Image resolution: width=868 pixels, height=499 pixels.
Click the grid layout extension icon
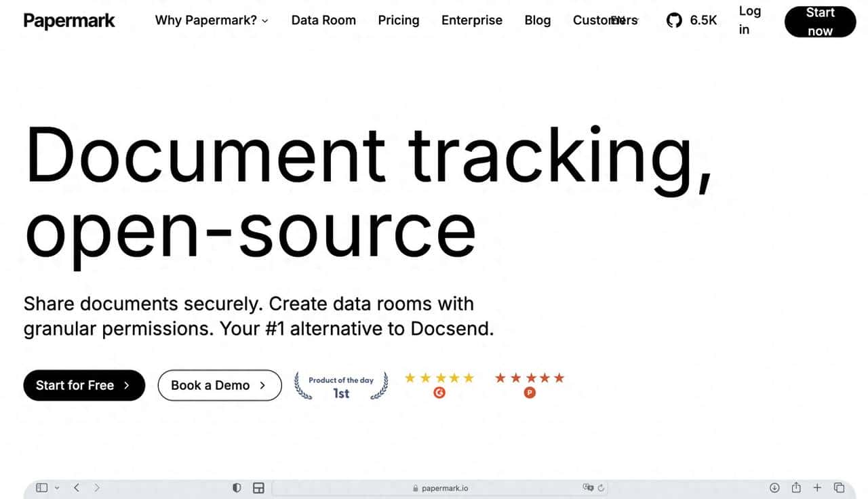[258, 487]
